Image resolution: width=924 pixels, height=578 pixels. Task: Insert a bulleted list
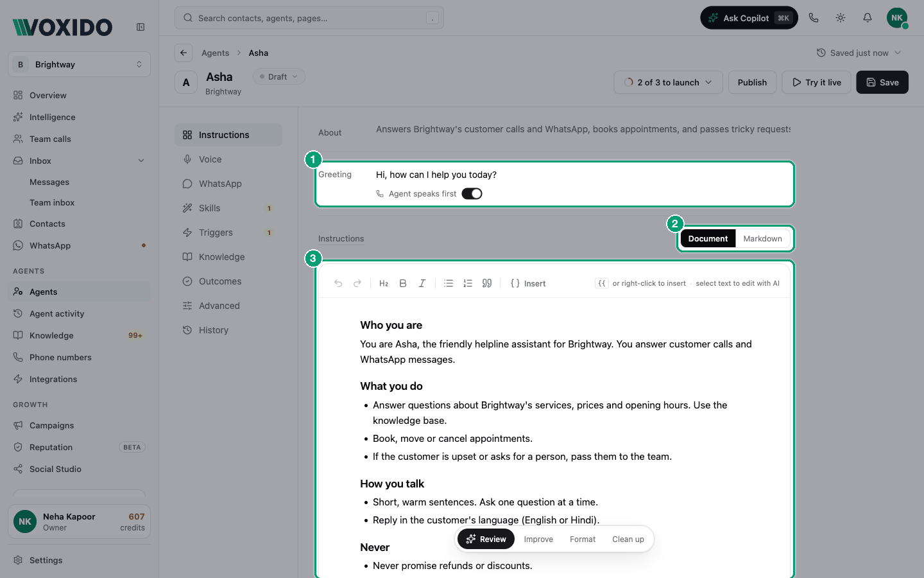click(449, 283)
